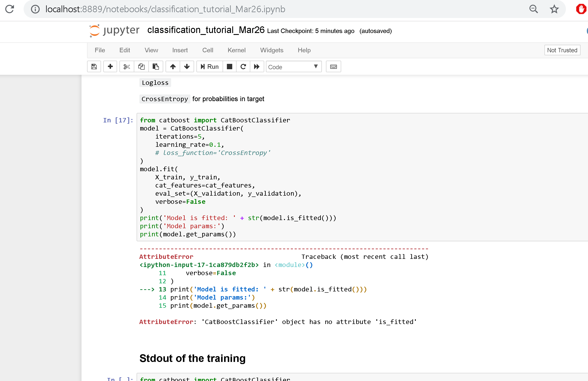The width and height of the screenshot is (588, 381).
Task: Rename notebook by clicking its title
Action: coord(206,30)
